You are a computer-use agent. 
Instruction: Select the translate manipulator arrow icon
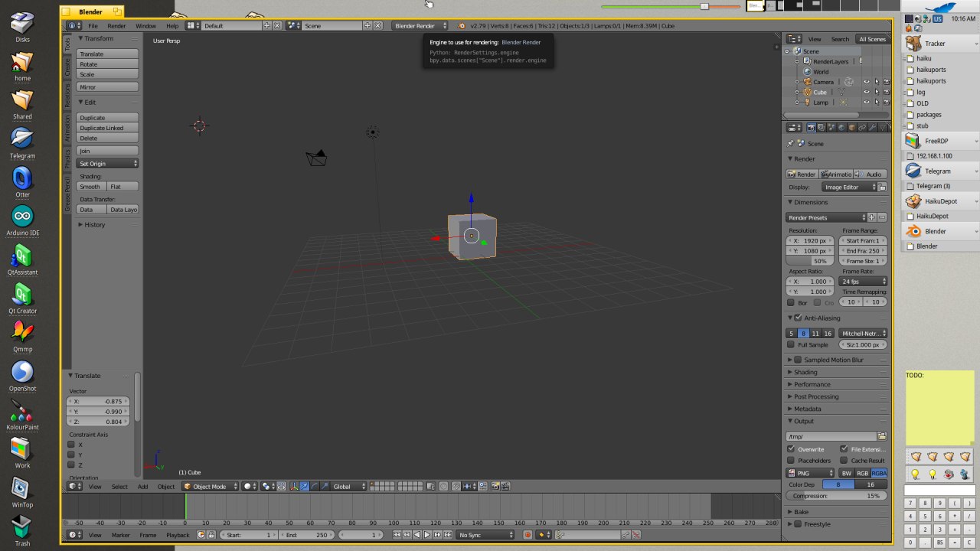pos(305,487)
